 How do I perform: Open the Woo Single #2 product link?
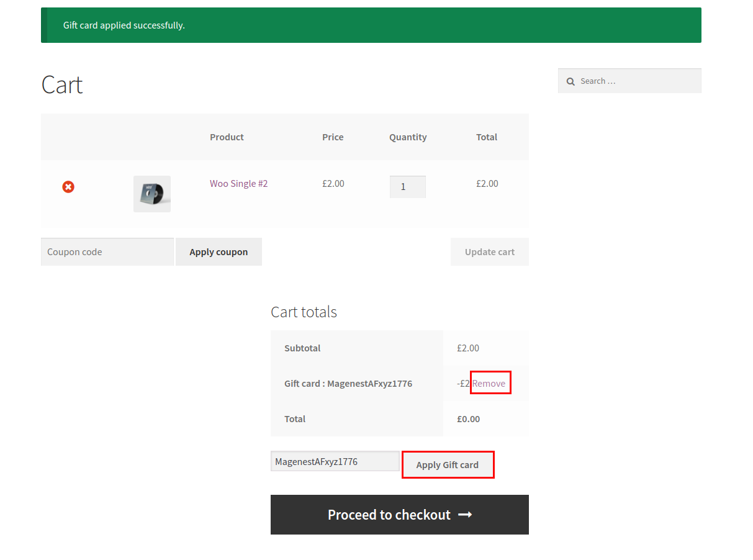point(238,184)
